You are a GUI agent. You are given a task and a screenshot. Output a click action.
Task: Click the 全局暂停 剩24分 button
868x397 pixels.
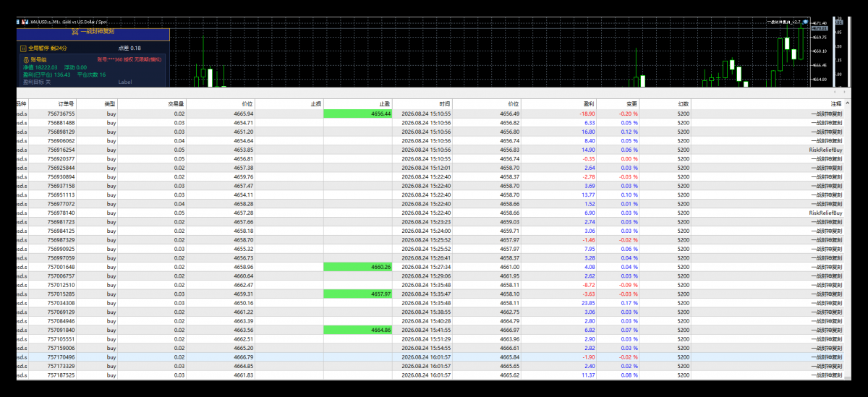click(43, 48)
